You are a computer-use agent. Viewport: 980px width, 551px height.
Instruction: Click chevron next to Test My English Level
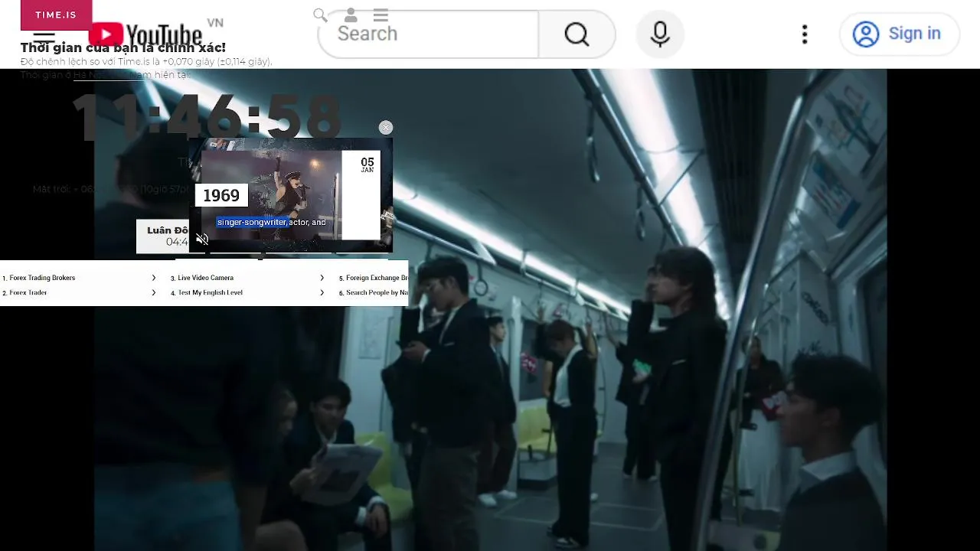point(322,292)
